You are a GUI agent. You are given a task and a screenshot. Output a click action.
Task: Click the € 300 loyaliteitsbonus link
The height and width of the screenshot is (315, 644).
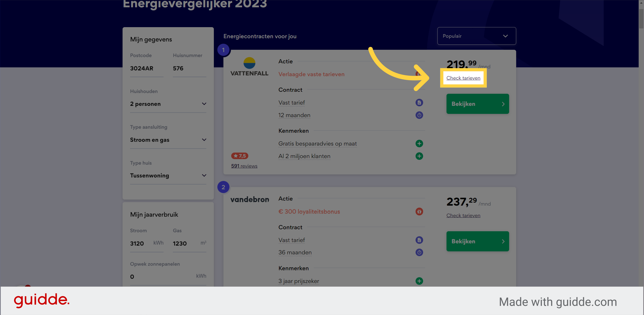[309, 211]
